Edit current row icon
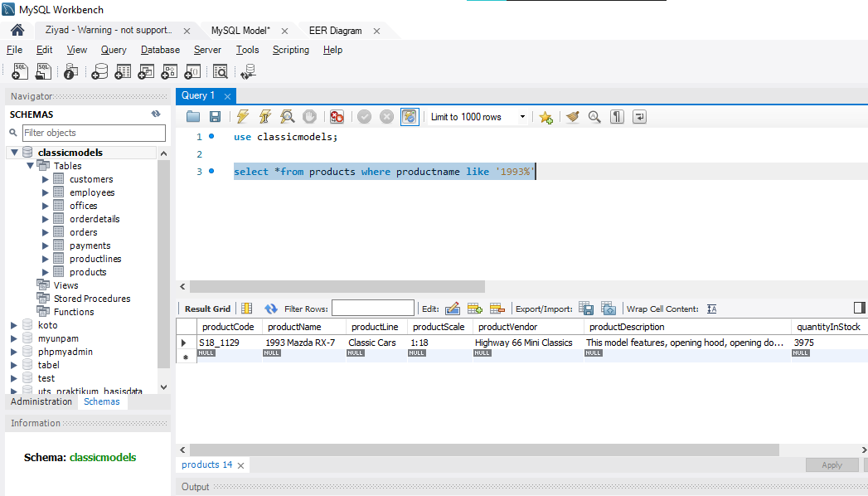 [453, 309]
